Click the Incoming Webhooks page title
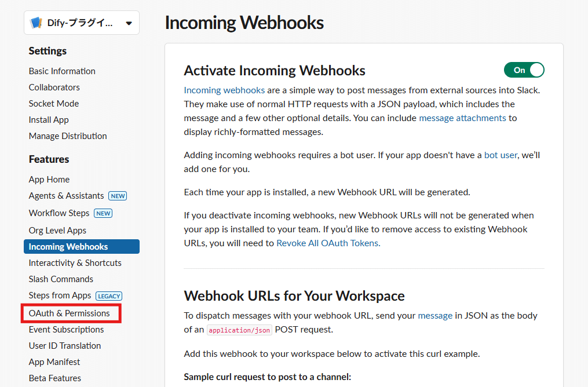Viewport: 588px width, 387px height. pos(244,23)
